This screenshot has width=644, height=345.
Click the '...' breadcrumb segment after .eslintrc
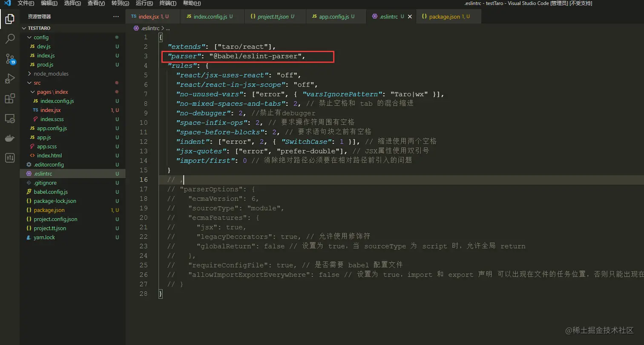point(168,28)
